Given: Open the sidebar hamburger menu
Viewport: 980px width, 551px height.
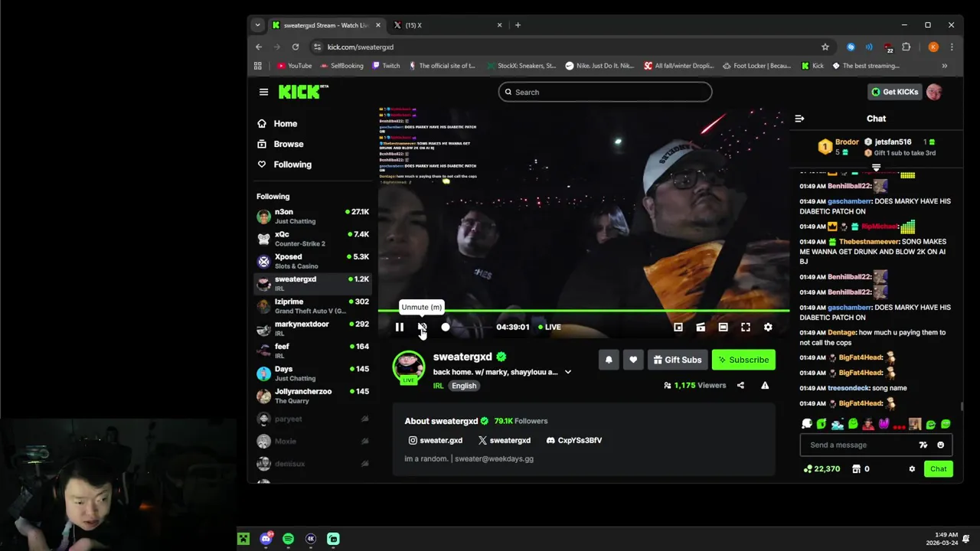Looking at the screenshot, I should pos(263,92).
